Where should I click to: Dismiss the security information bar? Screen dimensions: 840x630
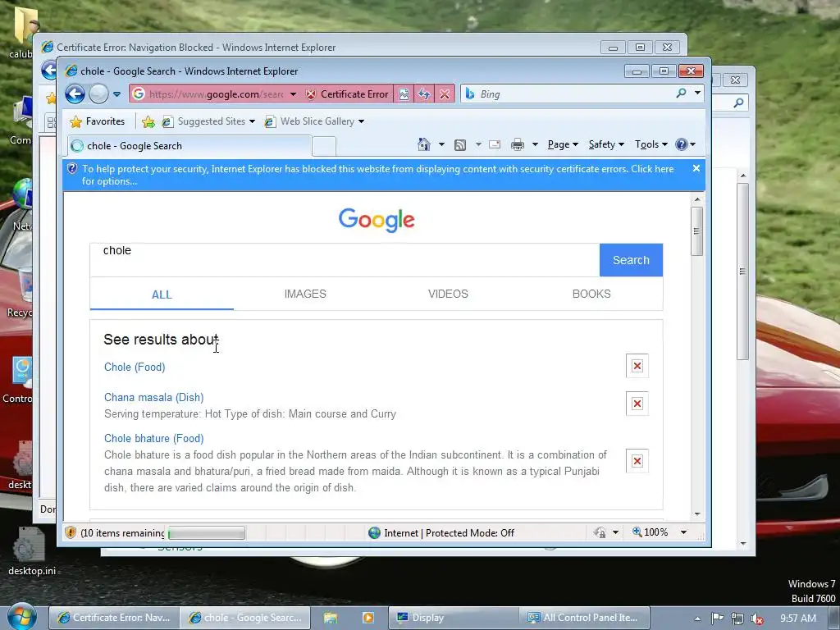tap(696, 168)
